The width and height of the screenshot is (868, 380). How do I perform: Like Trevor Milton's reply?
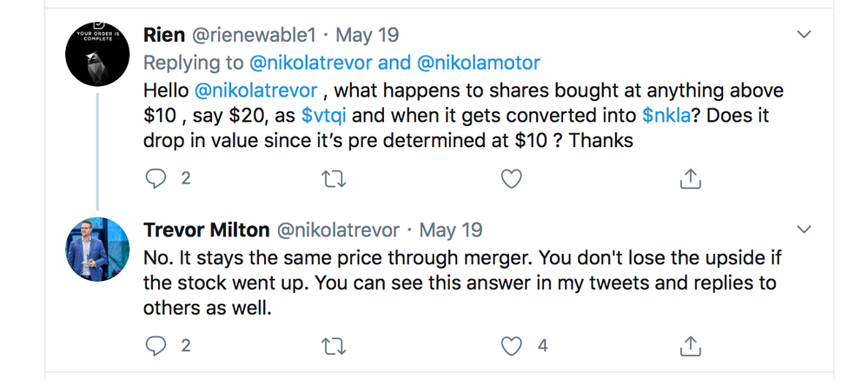(512, 346)
